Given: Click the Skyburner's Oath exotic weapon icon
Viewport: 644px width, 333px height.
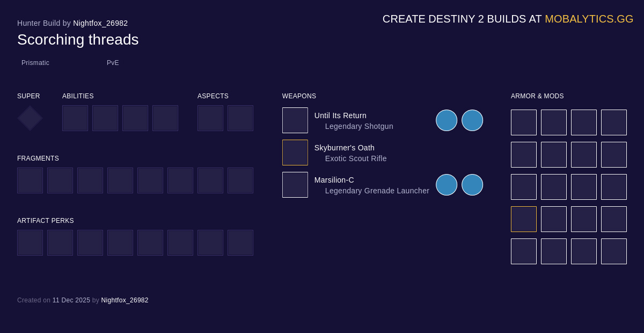Looking at the screenshot, I should (295, 153).
